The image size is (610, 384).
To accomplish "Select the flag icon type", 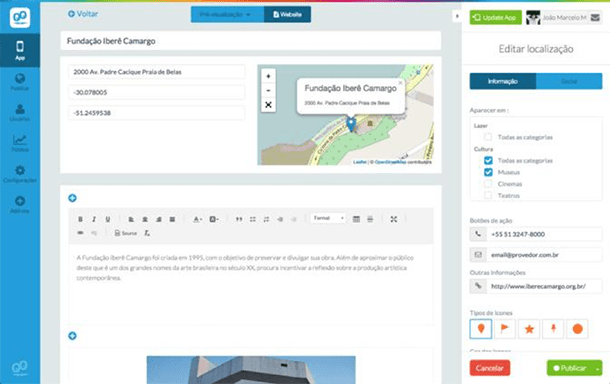I will 505,329.
